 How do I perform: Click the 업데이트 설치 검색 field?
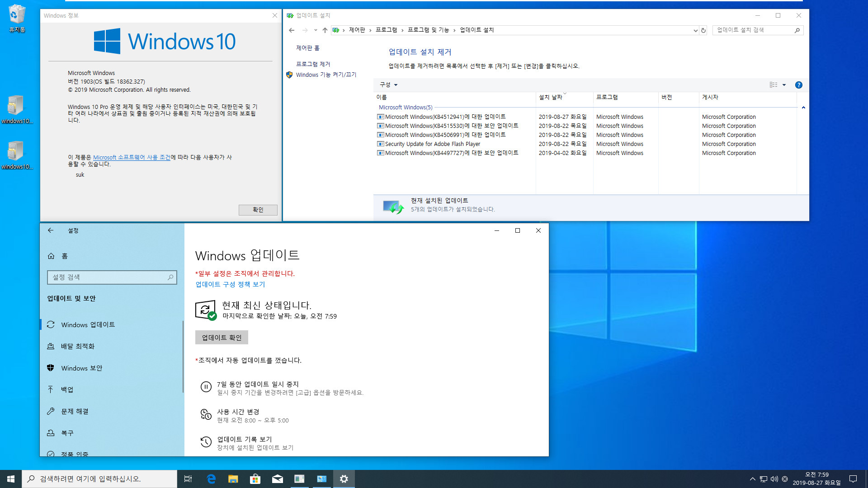pyautogui.click(x=758, y=30)
